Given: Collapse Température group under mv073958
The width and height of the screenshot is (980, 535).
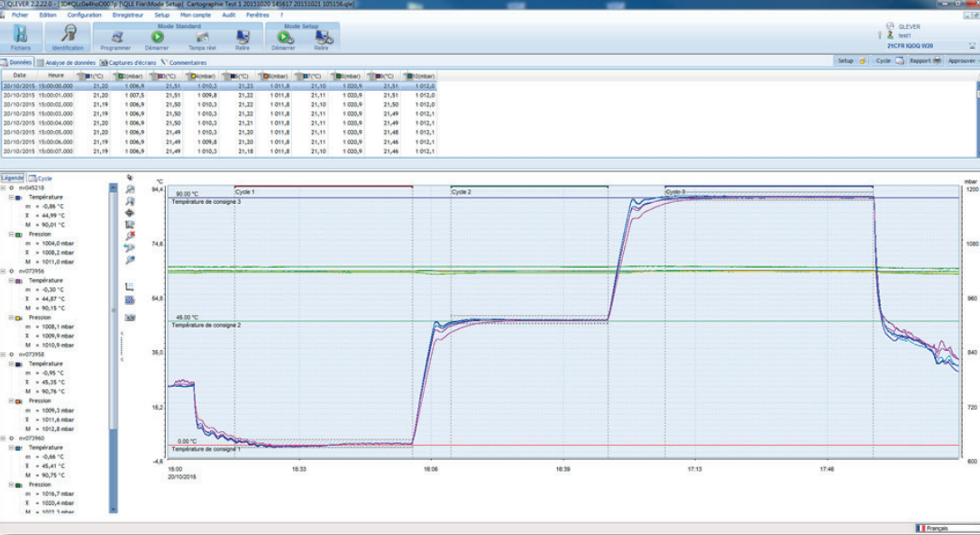Looking at the screenshot, I should click(x=13, y=364).
